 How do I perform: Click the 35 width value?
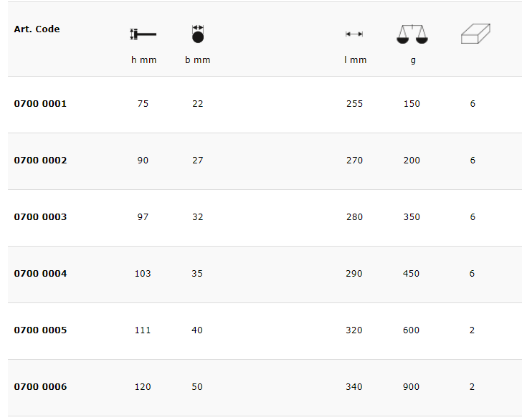(x=197, y=274)
